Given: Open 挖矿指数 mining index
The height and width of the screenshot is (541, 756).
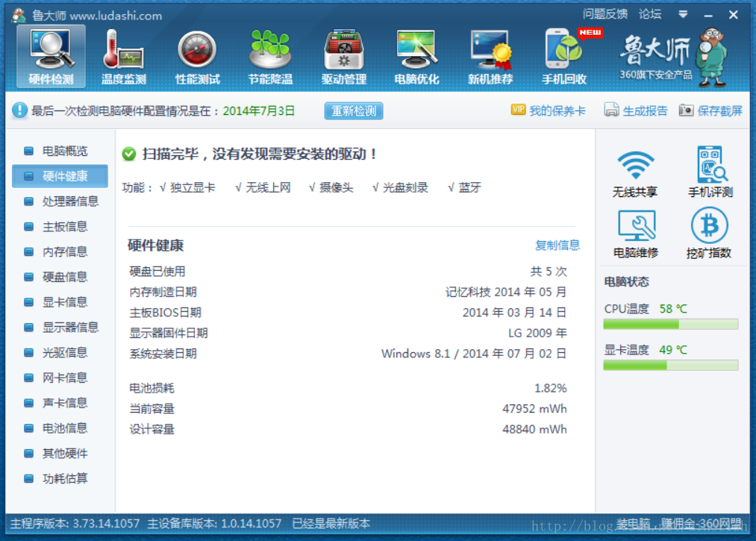Looking at the screenshot, I should point(709,234).
